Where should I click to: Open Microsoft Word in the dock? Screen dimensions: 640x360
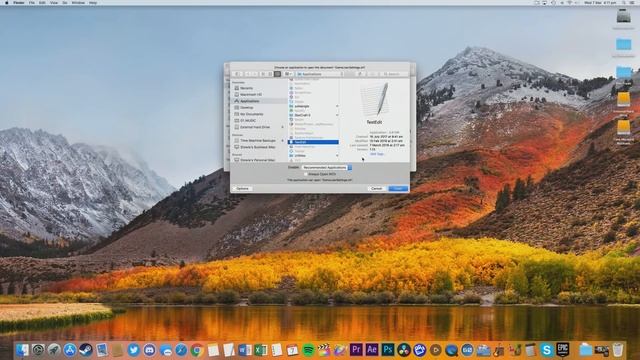[x=245, y=350]
